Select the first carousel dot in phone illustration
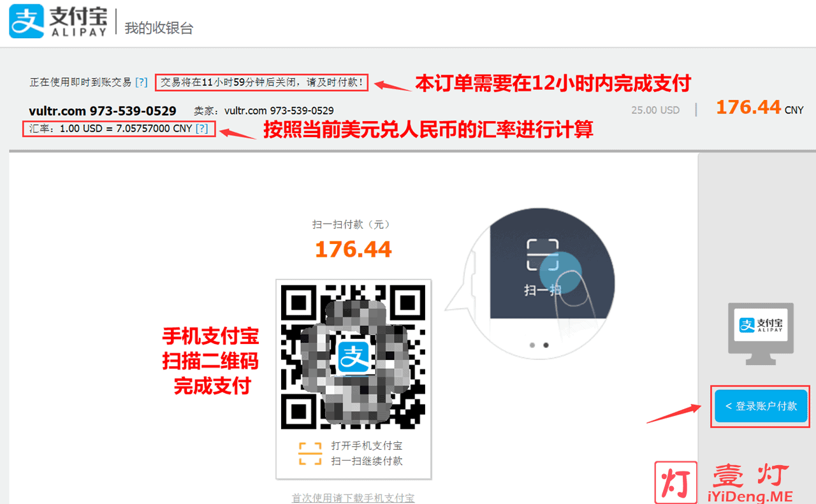The width and height of the screenshot is (816, 504). (532, 345)
